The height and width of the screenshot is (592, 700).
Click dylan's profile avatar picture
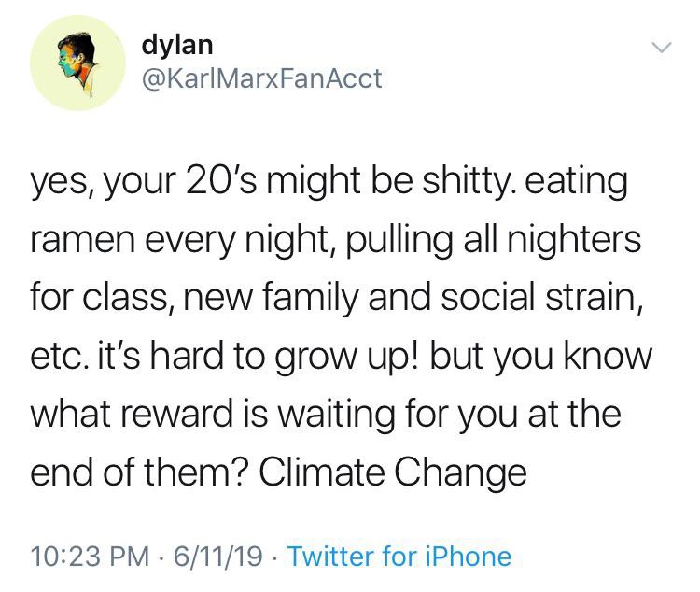tap(77, 64)
